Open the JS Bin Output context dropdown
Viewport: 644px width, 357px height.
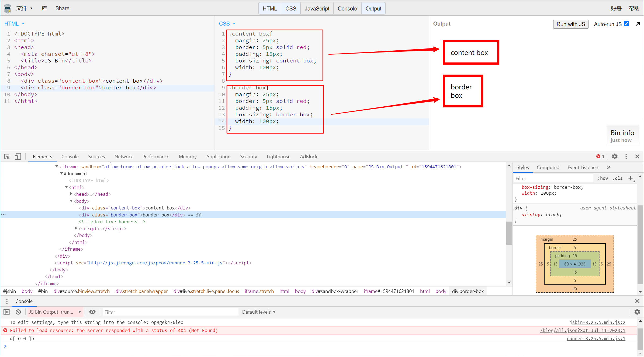coord(55,312)
